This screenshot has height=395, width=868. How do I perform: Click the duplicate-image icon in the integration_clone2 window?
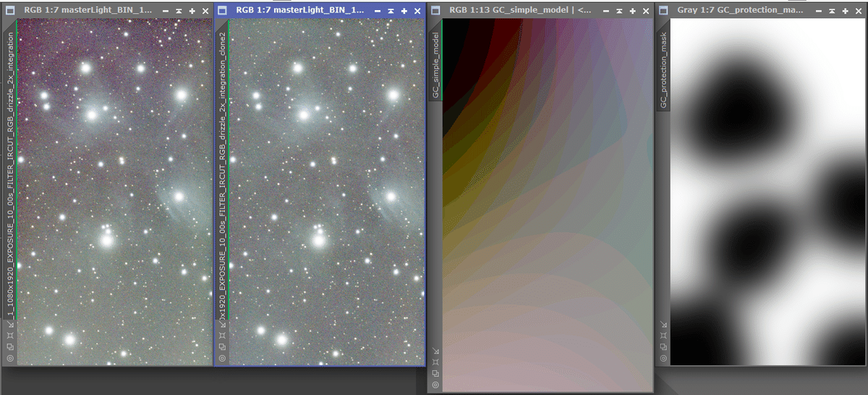coord(221,347)
